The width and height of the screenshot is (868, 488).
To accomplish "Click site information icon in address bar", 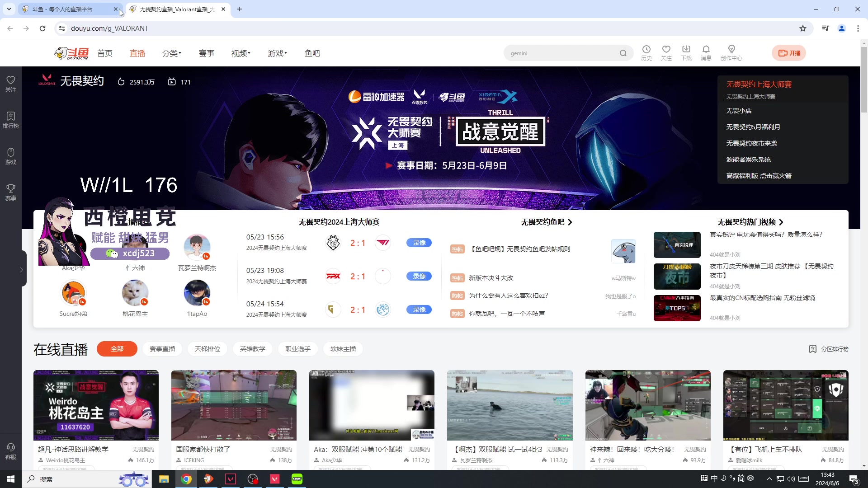I will [62, 28].
